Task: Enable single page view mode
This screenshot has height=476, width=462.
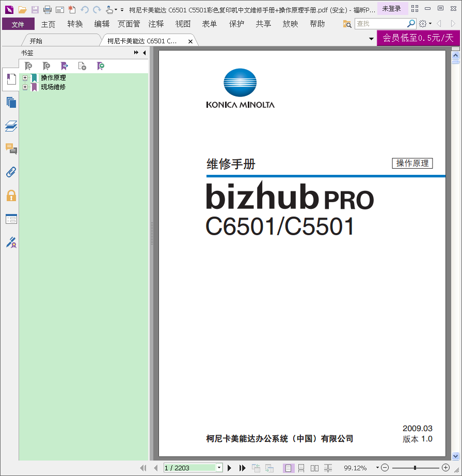Action: [288, 468]
